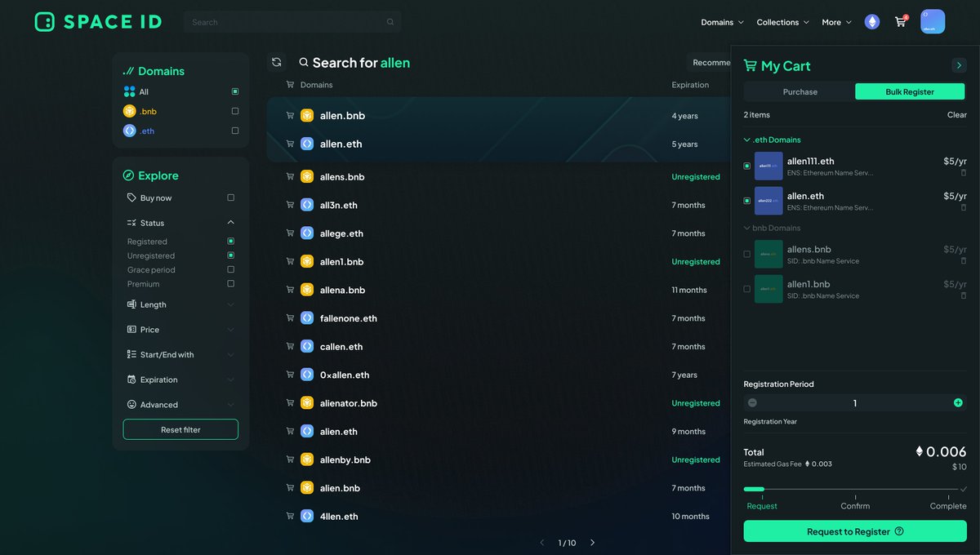Click the SPACE ID logo
980x555 pixels.
point(96,21)
